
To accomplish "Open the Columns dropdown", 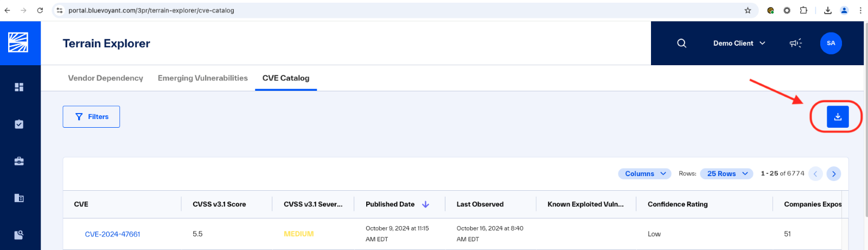I will pos(644,174).
